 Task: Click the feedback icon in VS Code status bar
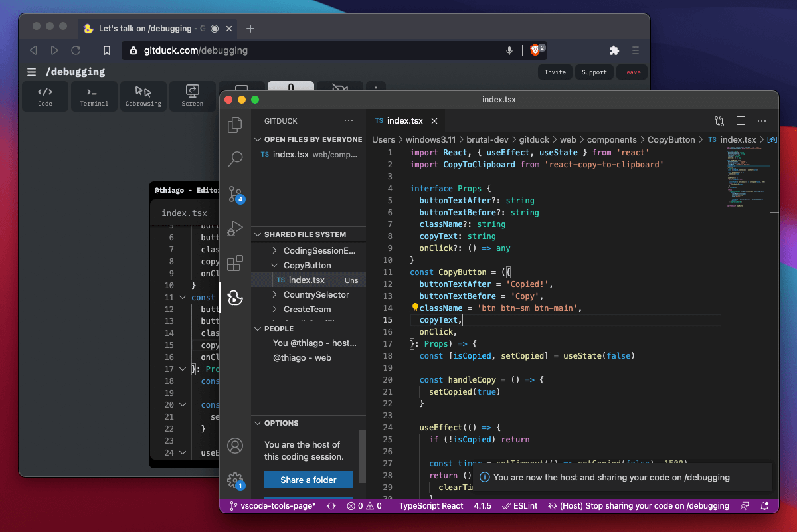point(745,506)
